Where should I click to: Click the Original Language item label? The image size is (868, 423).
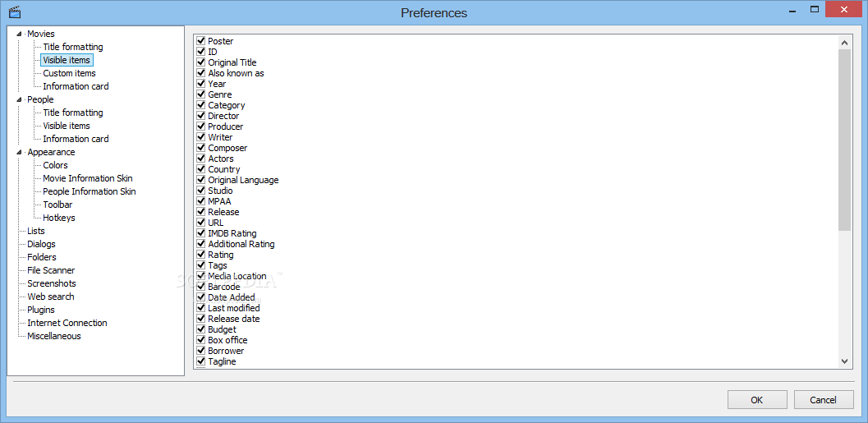click(243, 180)
